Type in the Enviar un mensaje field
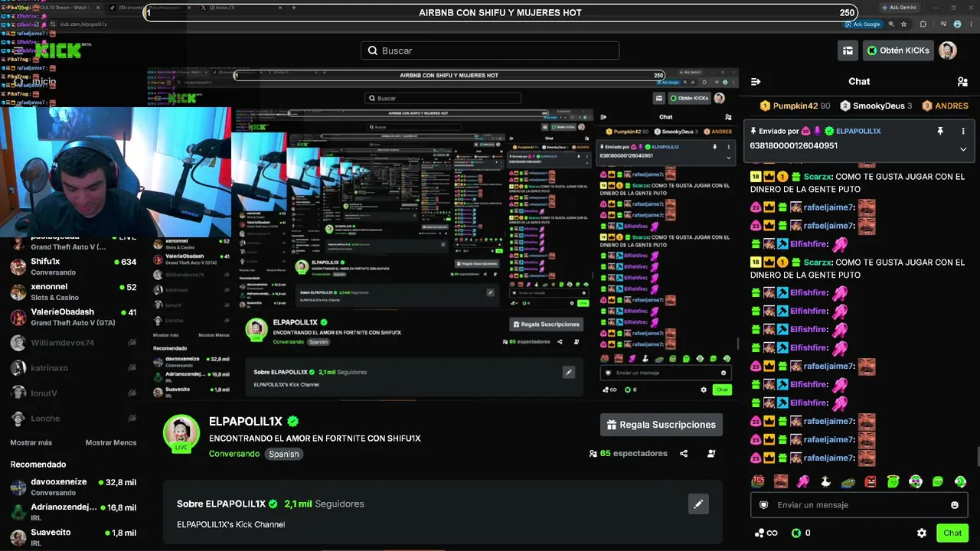Viewport: 980px width, 551px height. (859, 505)
